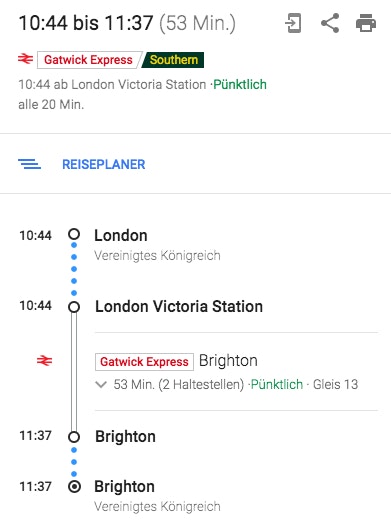Open the Reiseplaner list icon

(29, 164)
